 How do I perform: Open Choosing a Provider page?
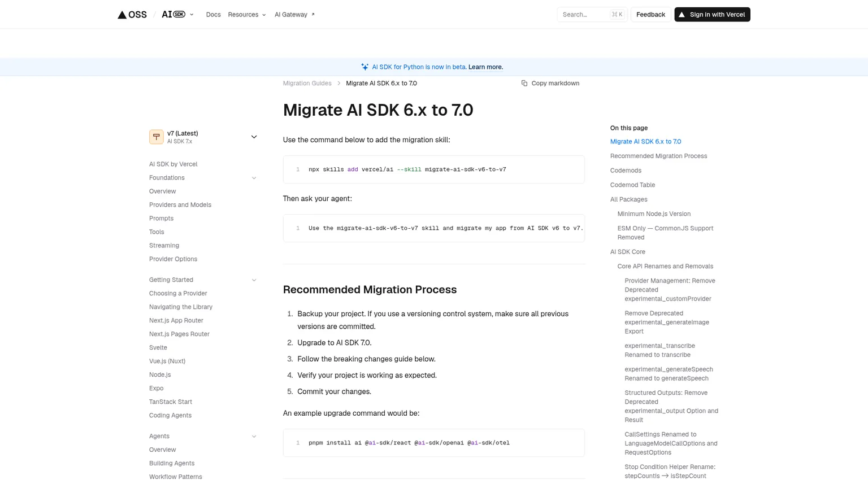point(178,294)
